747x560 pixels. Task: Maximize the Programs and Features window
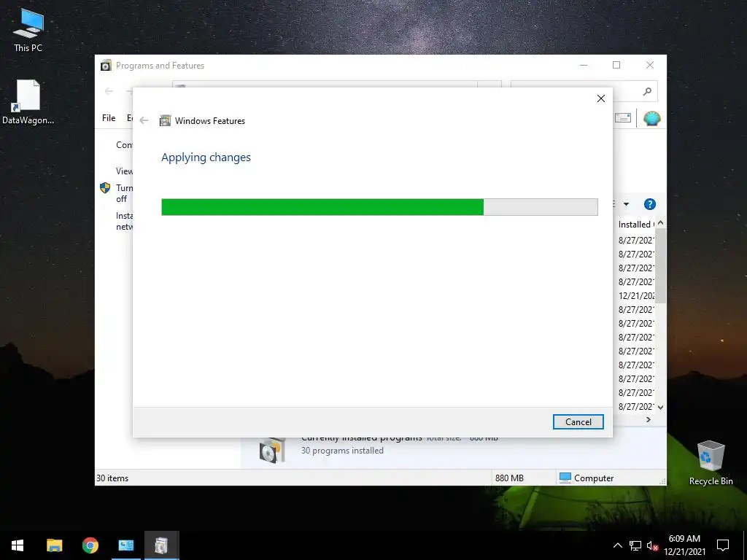click(x=616, y=65)
